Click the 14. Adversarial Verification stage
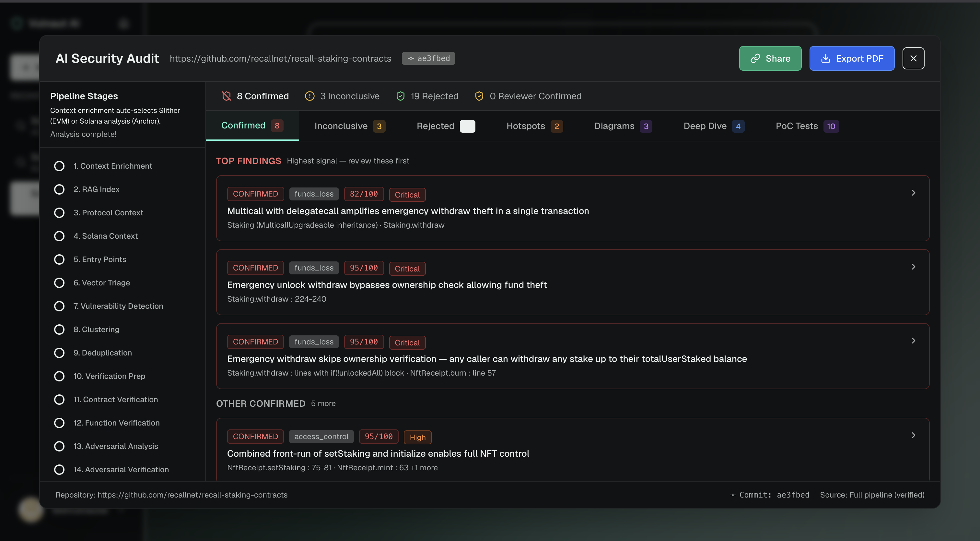The width and height of the screenshot is (980, 541). coord(121,469)
